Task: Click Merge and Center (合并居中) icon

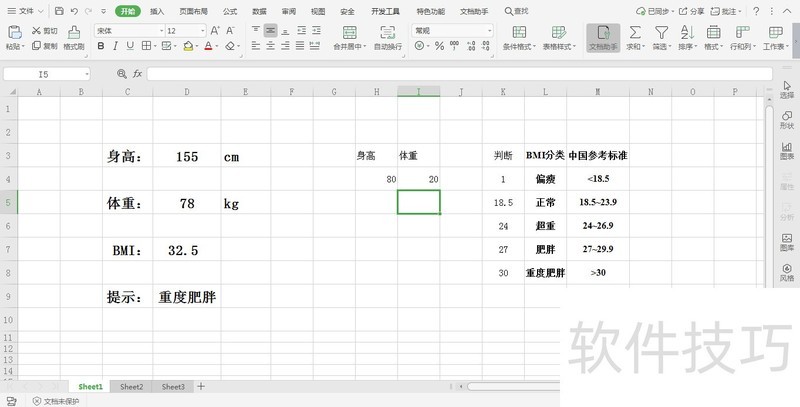Action: (349, 33)
